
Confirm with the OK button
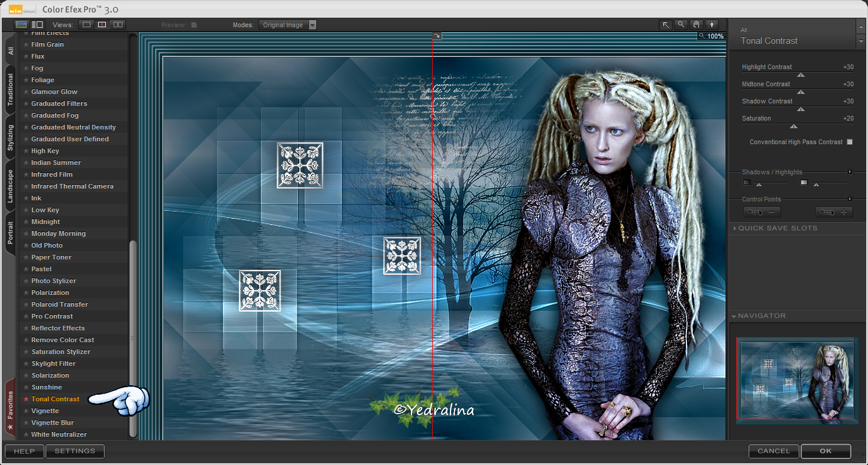[x=826, y=451]
